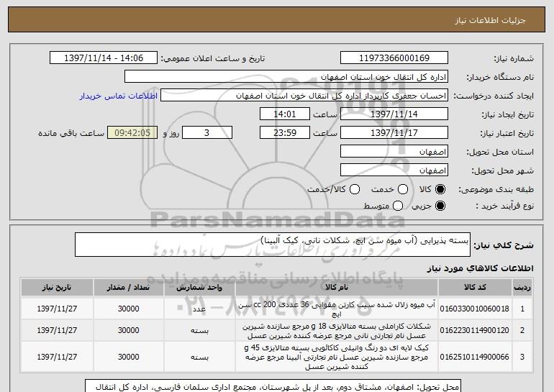The height and width of the screenshot is (392, 554).
Task: Click the unit بسته in row 2
Action: [x=199, y=331]
